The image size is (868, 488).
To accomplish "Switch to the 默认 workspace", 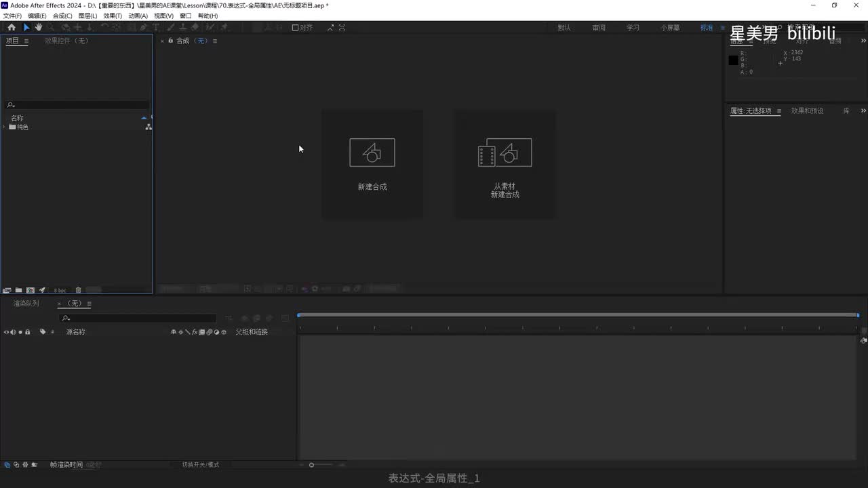I will pos(564,28).
